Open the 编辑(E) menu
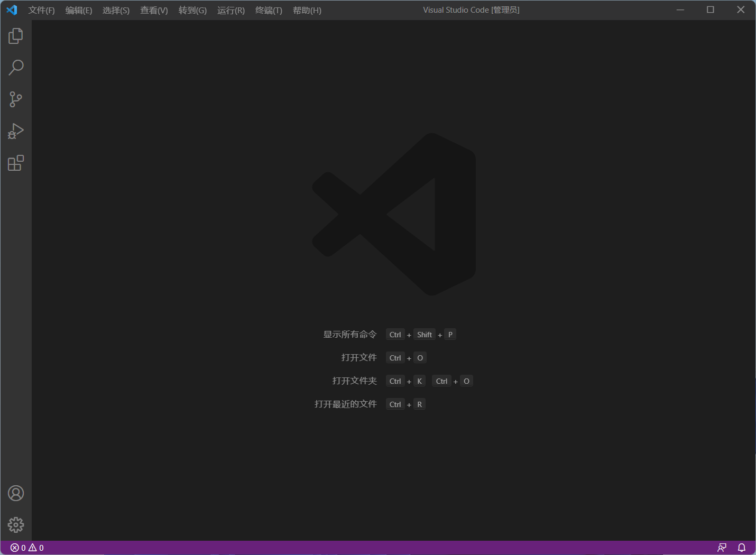 (x=79, y=11)
